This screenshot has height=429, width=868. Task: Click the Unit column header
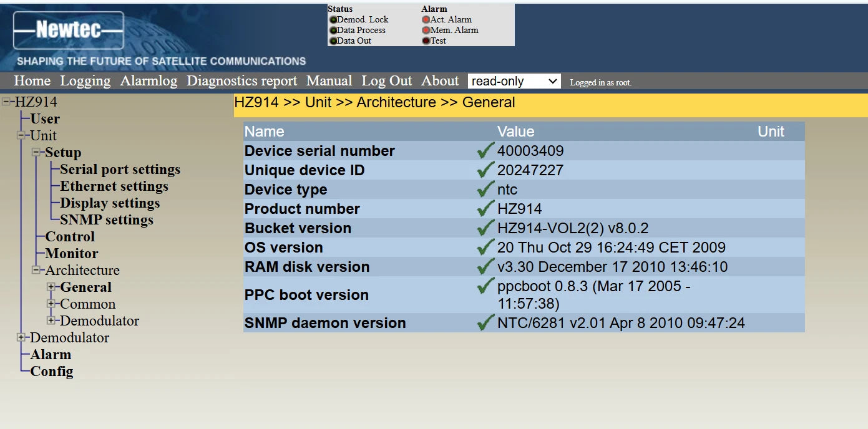coord(771,132)
